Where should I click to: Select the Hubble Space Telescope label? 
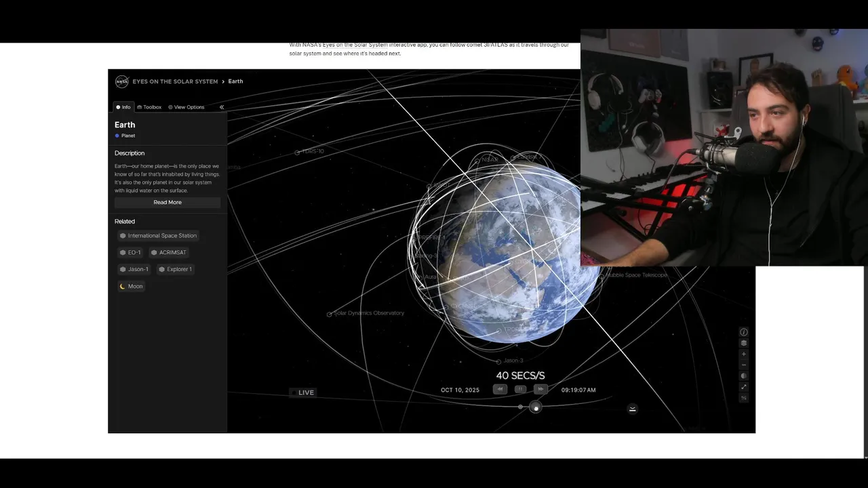(x=637, y=275)
